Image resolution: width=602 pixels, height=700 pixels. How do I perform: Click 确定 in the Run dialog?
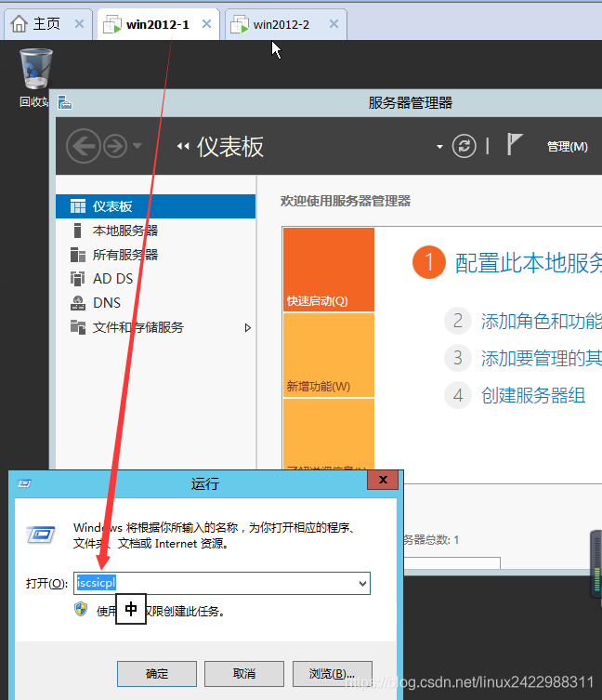(x=157, y=674)
